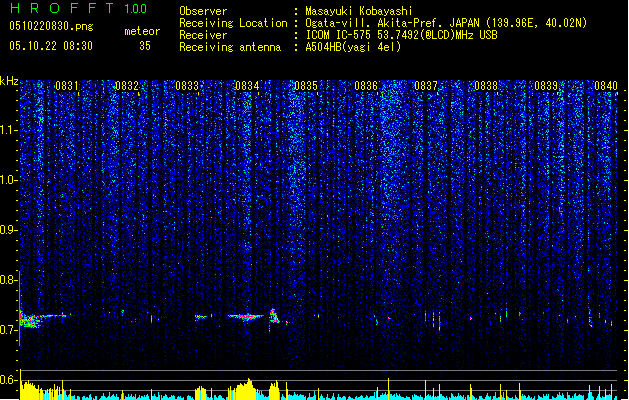Click the kHz unit label
The image size is (629, 400).
[9, 81]
